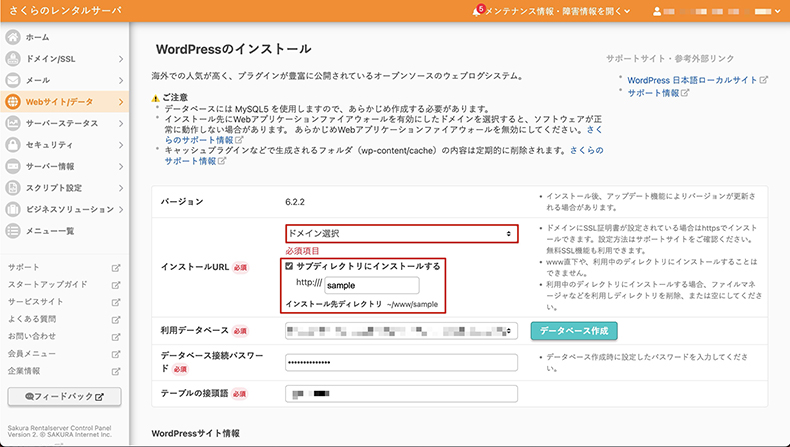Image resolution: width=790 pixels, height=447 pixels.
Task: Click external link icon beside 会員メニュー
Action: (x=116, y=354)
